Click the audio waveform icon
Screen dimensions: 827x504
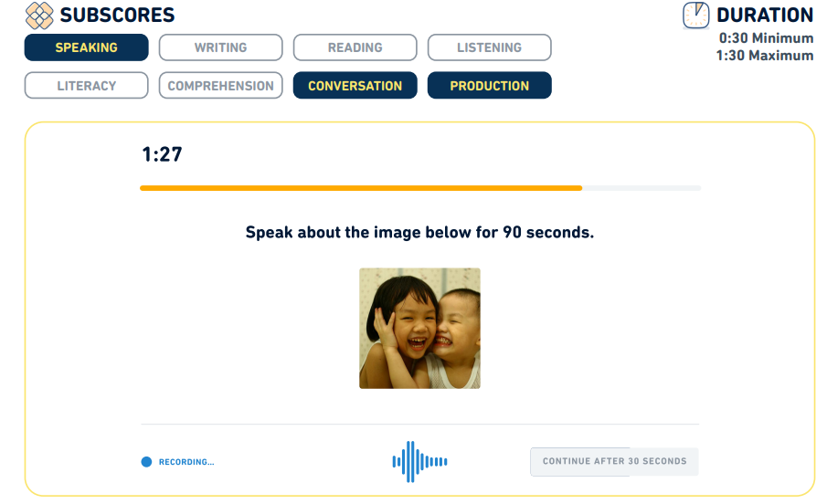tap(419, 462)
